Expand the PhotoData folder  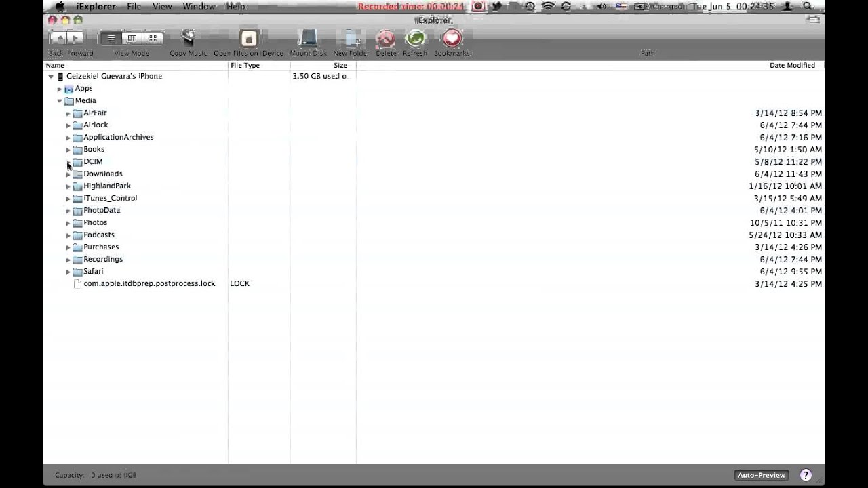pos(68,211)
